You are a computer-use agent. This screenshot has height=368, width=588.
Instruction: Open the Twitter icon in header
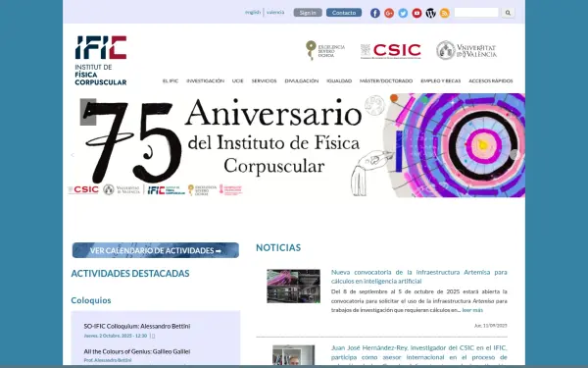pos(403,13)
